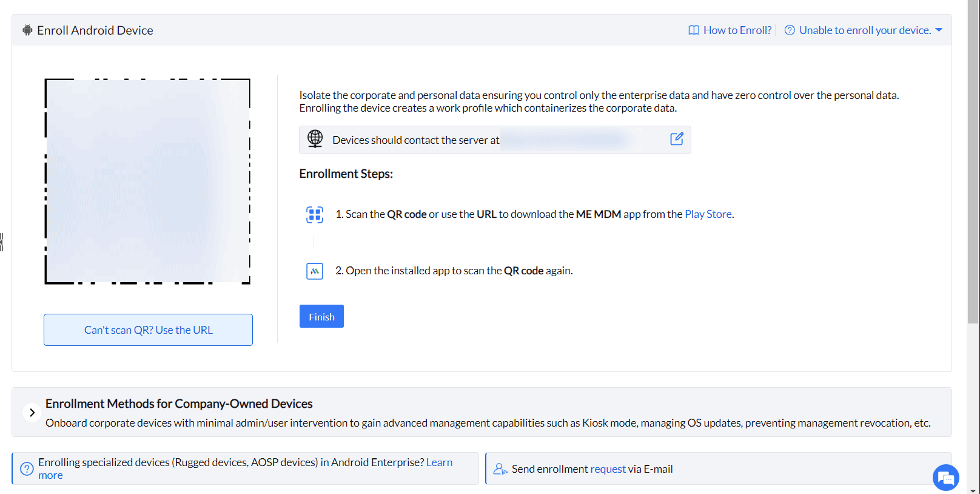Click the left panel collapse handle
The image size is (980, 494).
coord(2,242)
